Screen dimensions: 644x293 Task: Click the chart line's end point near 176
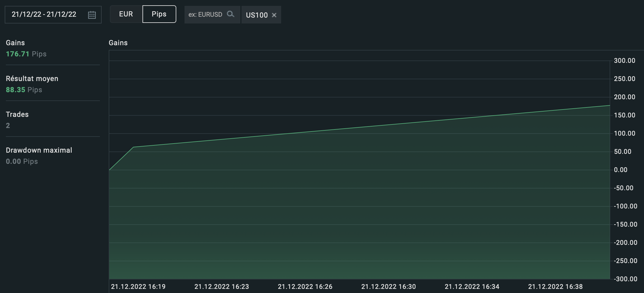tap(610, 105)
